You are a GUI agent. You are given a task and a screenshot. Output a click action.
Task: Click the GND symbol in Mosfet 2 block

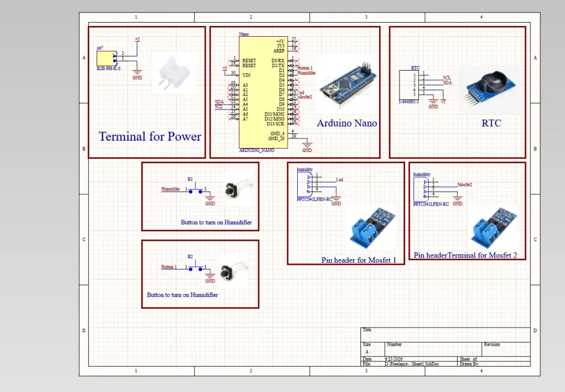(x=458, y=201)
